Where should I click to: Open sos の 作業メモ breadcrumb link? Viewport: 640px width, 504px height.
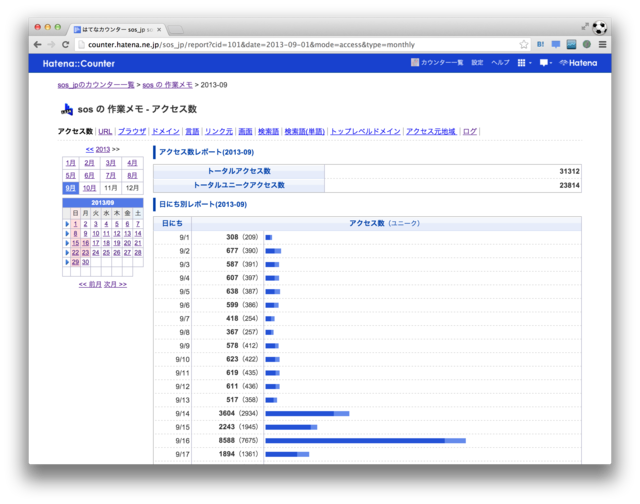click(167, 85)
